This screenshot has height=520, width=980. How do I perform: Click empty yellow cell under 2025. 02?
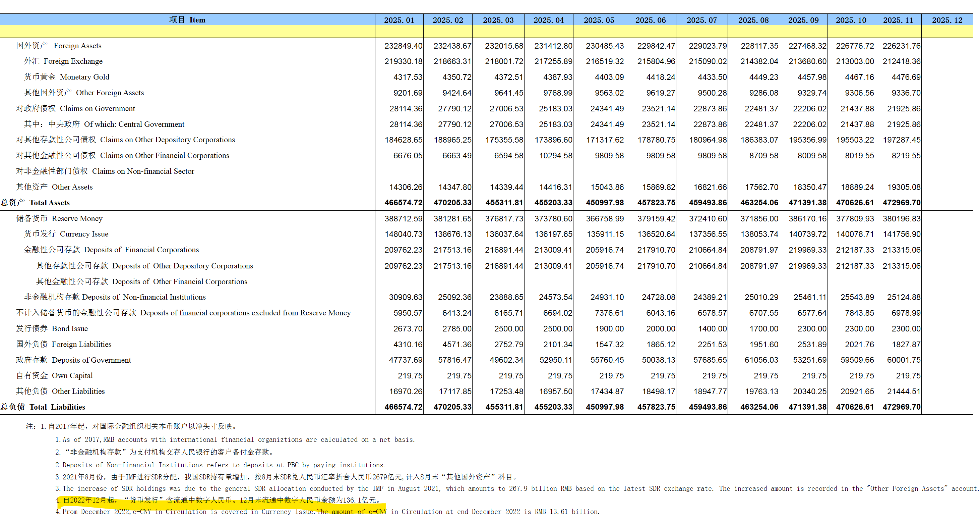[448, 32]
